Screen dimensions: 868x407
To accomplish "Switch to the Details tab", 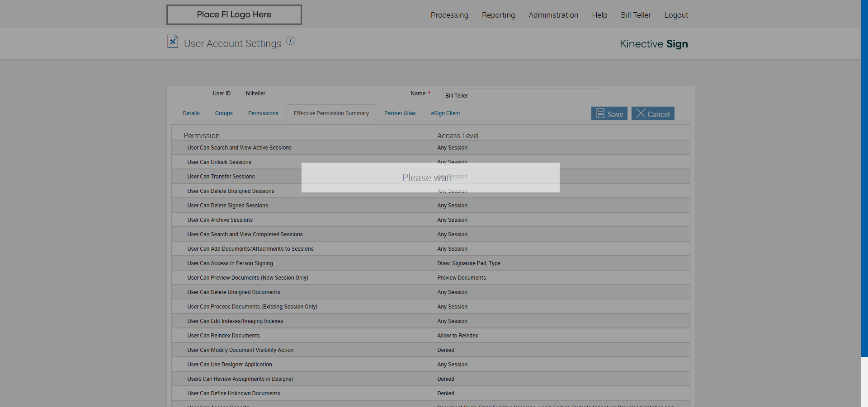I will (191, 113).
